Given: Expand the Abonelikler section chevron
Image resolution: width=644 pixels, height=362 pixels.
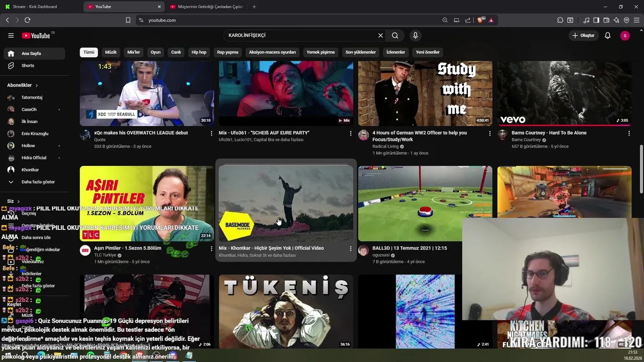Looking at the screenshot, I should 36,85.
